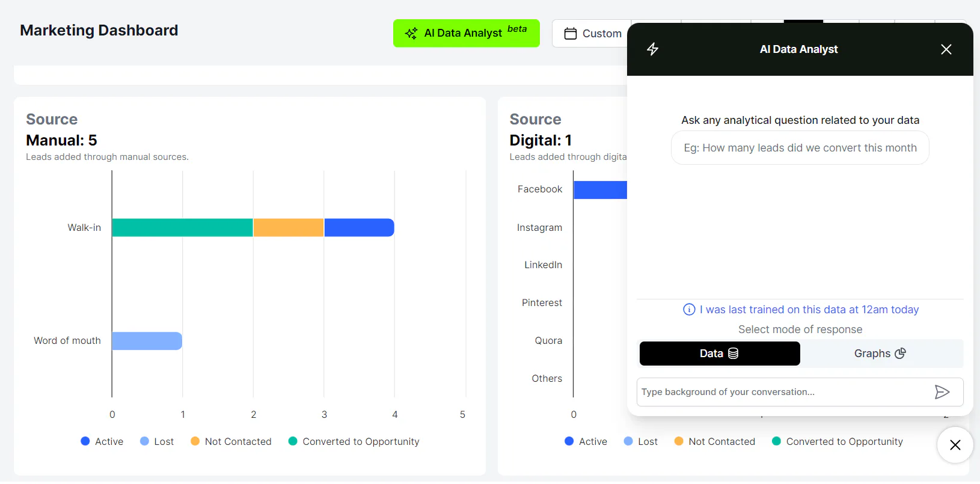Image resolution: width=980 pixels, height=484 pixels.
Task: Toggle Active legend in the Manual source chart
Action: pos(102,441)
